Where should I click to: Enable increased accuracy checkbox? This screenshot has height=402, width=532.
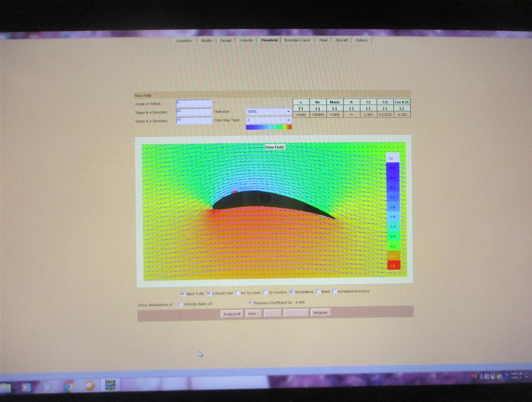click(335, 291)
